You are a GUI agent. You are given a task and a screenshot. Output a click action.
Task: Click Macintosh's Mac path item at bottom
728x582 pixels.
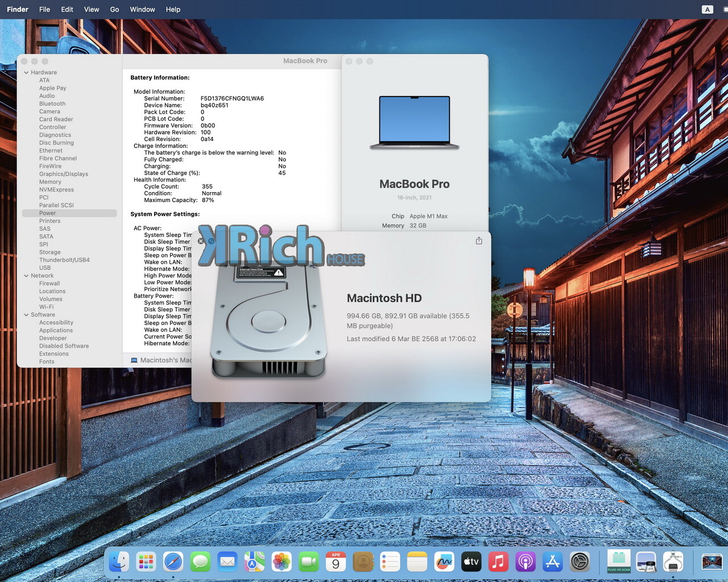(x=162, y=360)
